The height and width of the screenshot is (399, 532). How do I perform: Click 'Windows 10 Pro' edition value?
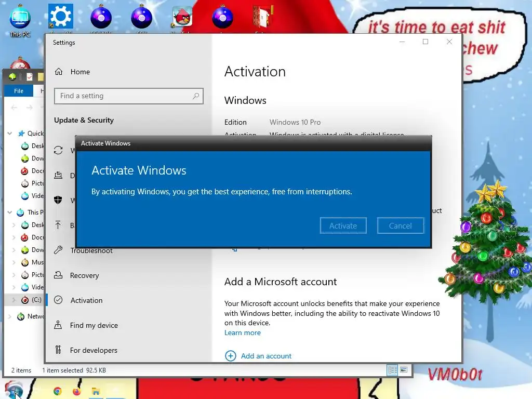295,122
